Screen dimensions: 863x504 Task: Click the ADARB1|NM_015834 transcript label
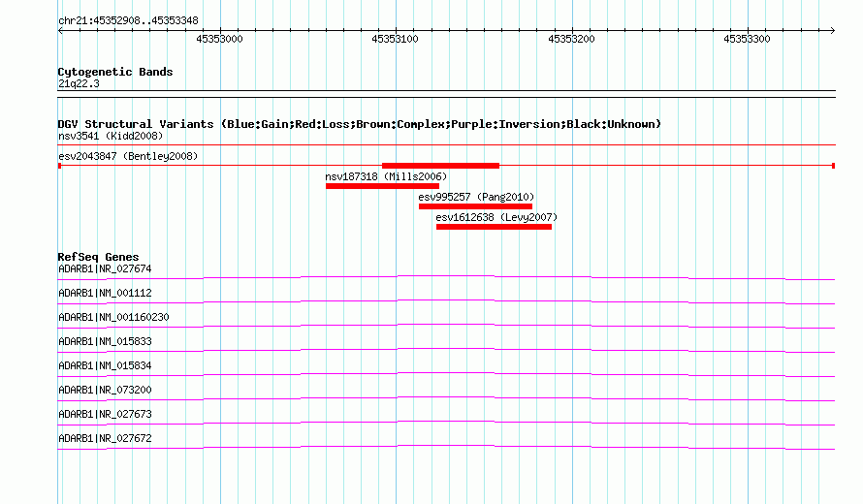(105, 366)
